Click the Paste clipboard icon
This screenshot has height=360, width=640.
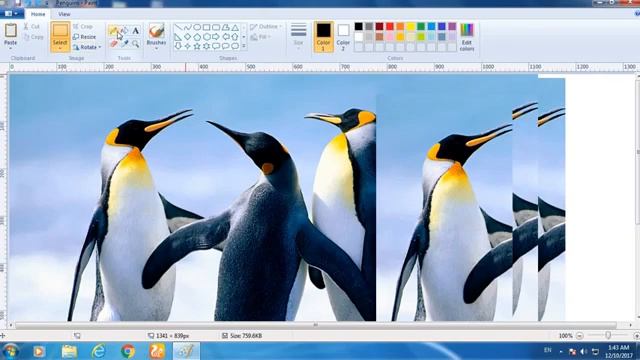point(11,31)
